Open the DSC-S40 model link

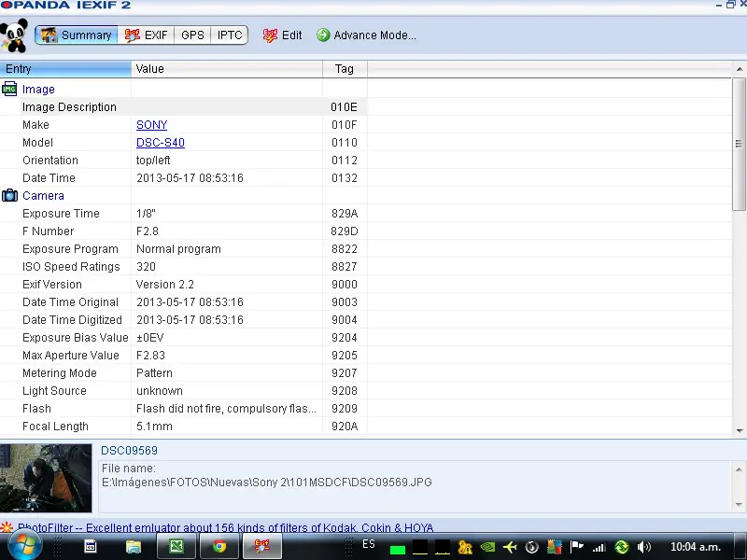[161, 143]
